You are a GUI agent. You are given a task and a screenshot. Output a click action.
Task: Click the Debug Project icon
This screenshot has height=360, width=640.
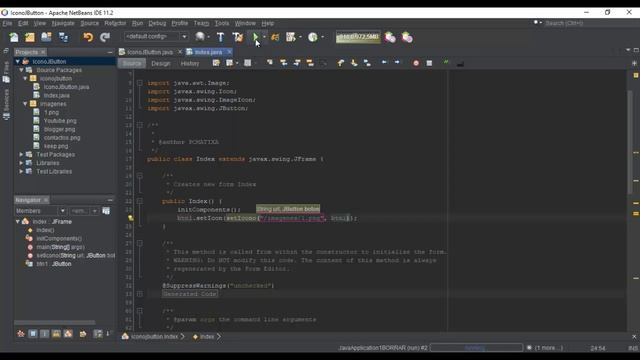275,37
